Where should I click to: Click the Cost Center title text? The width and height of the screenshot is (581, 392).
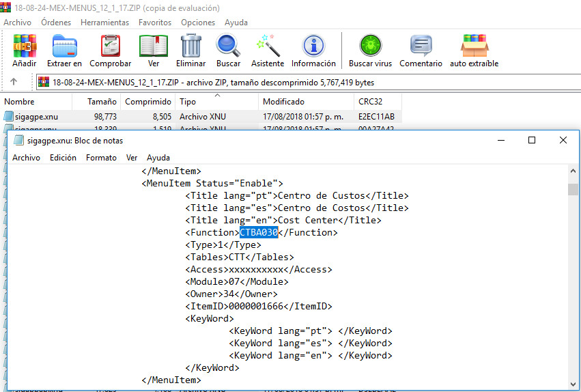pos(307,220)
